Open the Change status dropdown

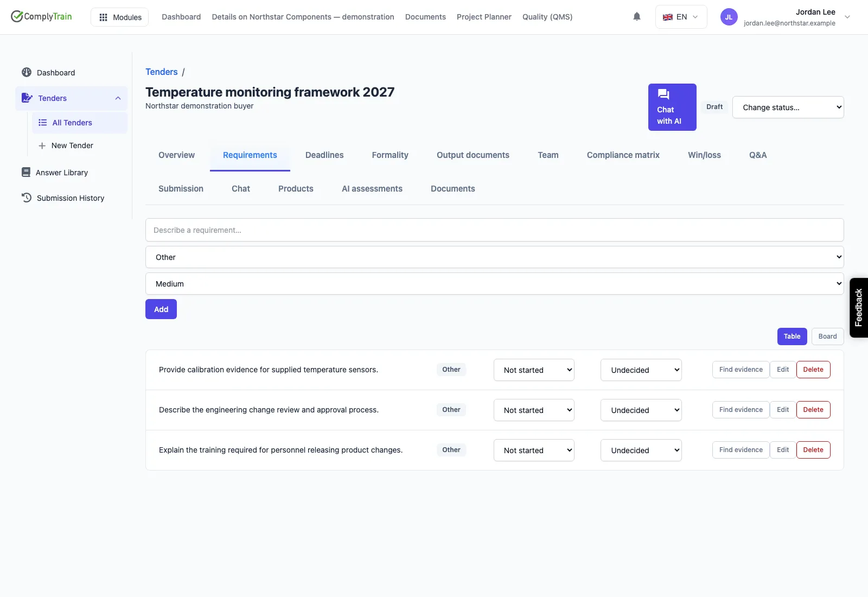point(788,107)
